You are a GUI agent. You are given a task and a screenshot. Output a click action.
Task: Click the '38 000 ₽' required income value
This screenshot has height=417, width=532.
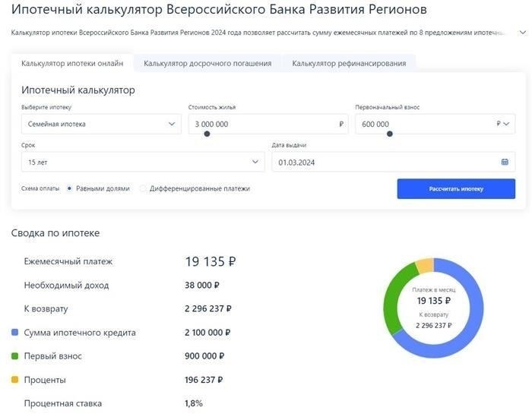(202, 285)
